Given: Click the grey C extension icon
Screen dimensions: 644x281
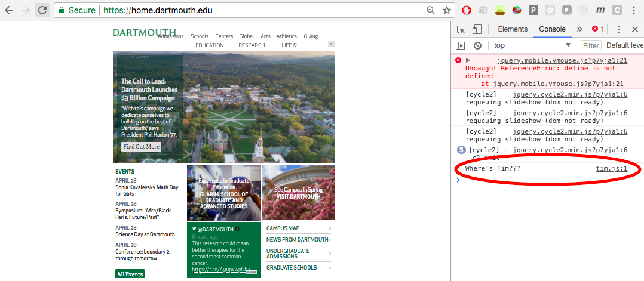Looking at the screenshot, I should (x=617, y=10).
